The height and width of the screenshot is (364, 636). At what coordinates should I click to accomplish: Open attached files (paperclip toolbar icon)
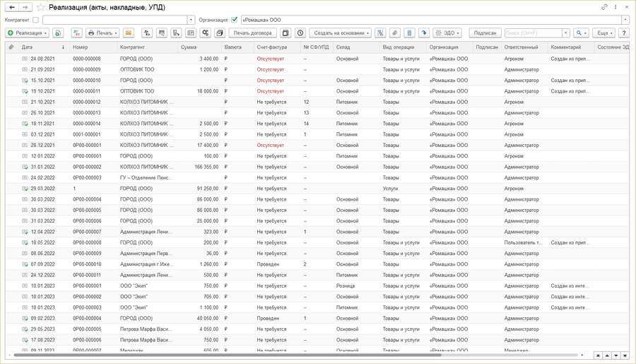tap(394, 33)
